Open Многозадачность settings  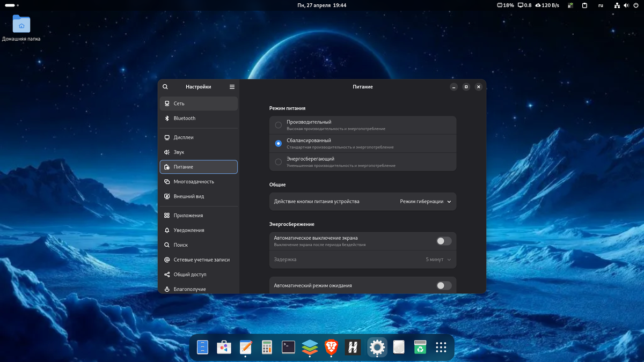pos(199,182)
